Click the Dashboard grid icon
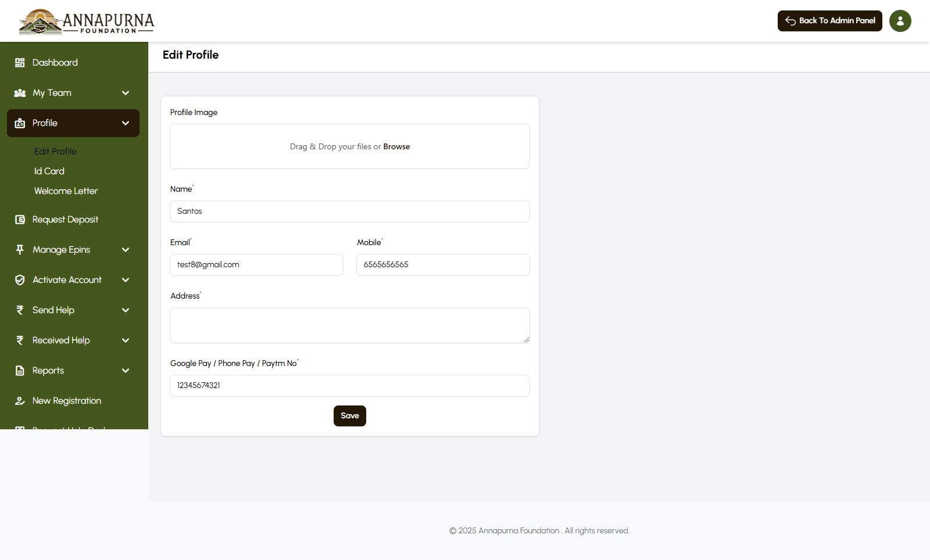930x560 pixels. [20, 63]
